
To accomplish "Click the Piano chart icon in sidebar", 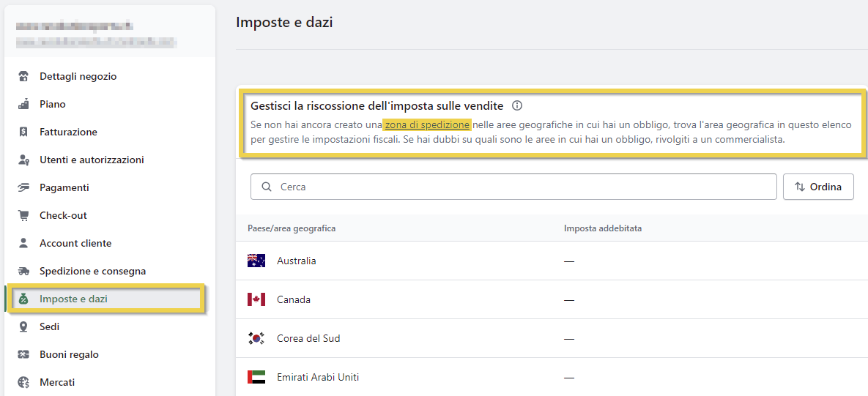I will click(23, 105).
